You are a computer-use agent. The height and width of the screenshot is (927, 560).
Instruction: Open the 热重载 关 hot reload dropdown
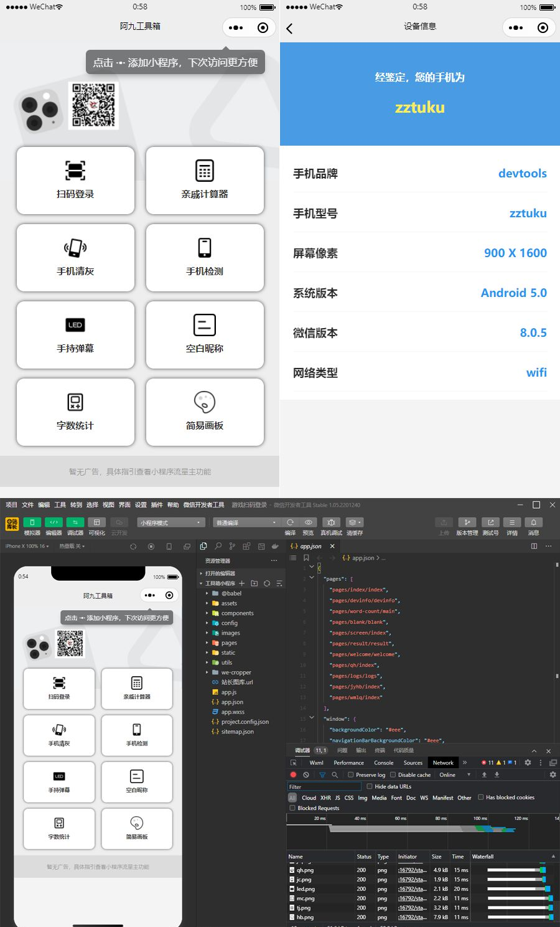coord(72,546)
